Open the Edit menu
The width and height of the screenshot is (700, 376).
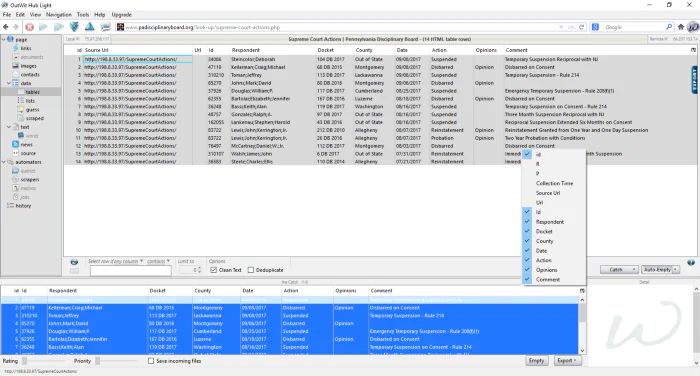click(20, 15)
